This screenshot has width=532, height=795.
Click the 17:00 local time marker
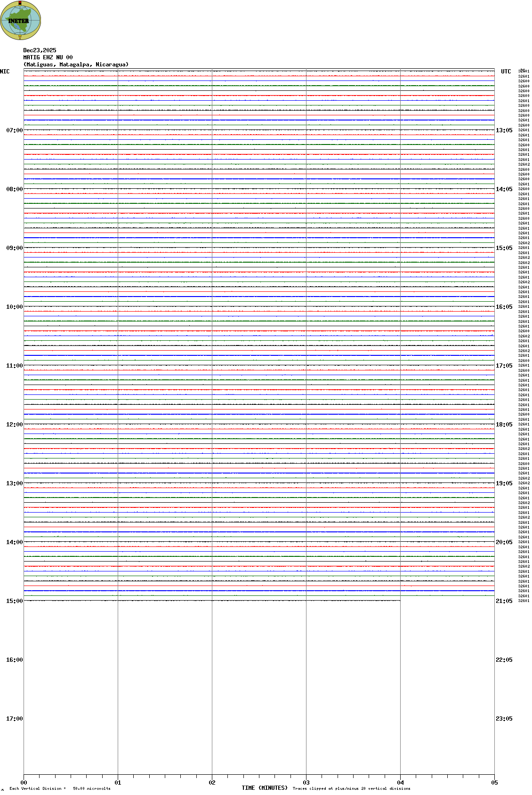pos(14,719)
